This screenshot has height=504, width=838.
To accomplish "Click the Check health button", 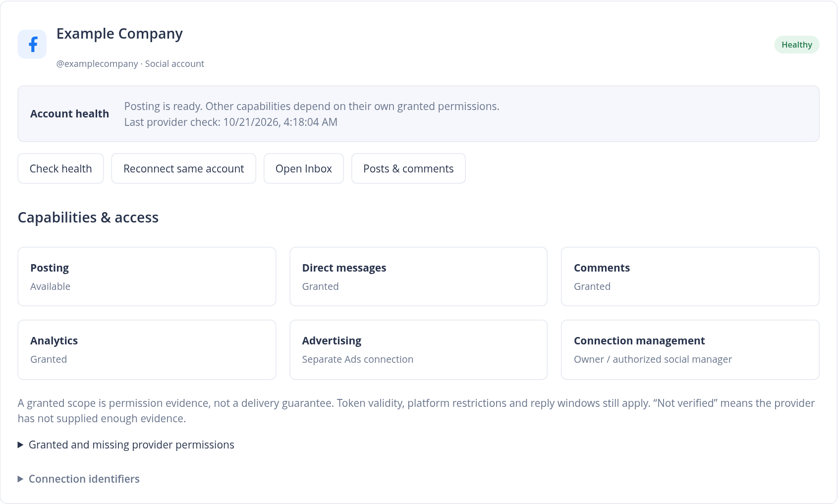I will tap(60, 168).
